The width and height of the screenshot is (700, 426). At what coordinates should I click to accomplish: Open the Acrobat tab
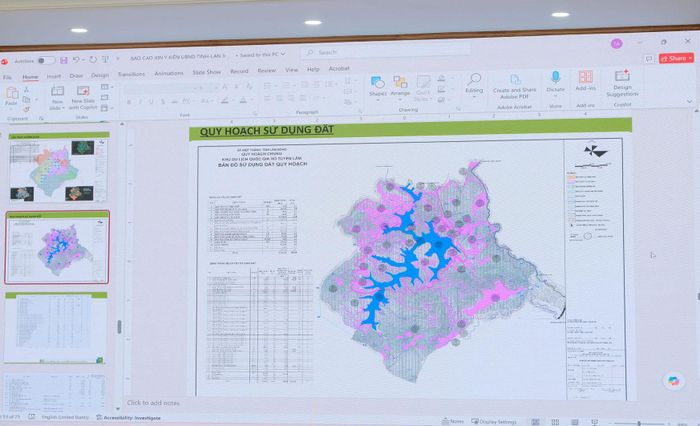click(339, 68)
